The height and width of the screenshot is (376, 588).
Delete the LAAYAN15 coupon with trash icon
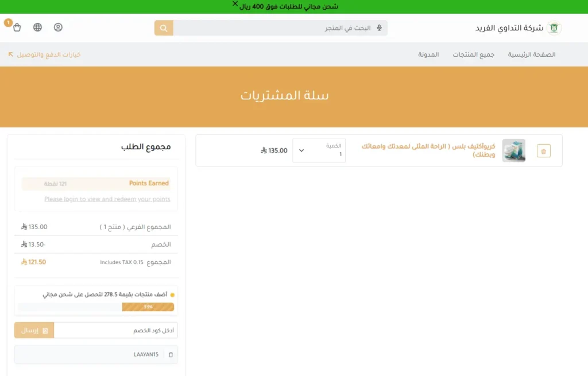point(171,355)
